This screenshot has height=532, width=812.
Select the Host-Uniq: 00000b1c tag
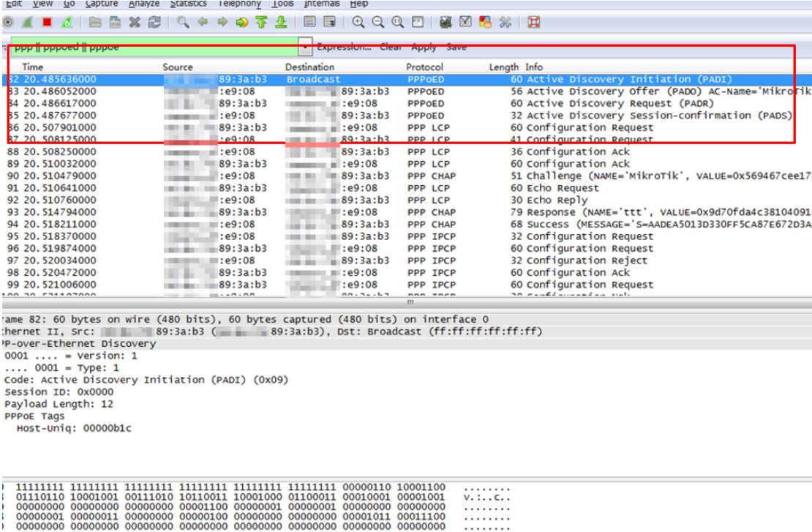pos(74,428)
